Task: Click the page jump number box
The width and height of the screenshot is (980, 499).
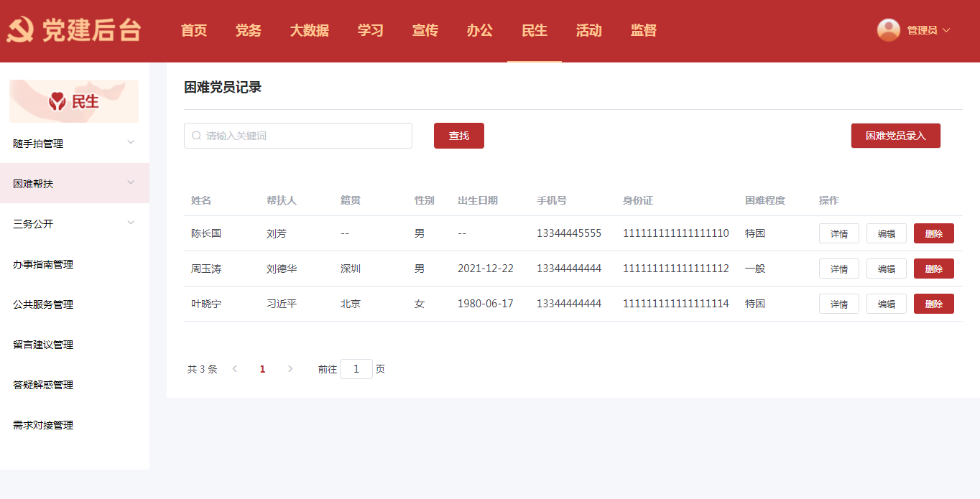Action: click(x=356, y=369)
